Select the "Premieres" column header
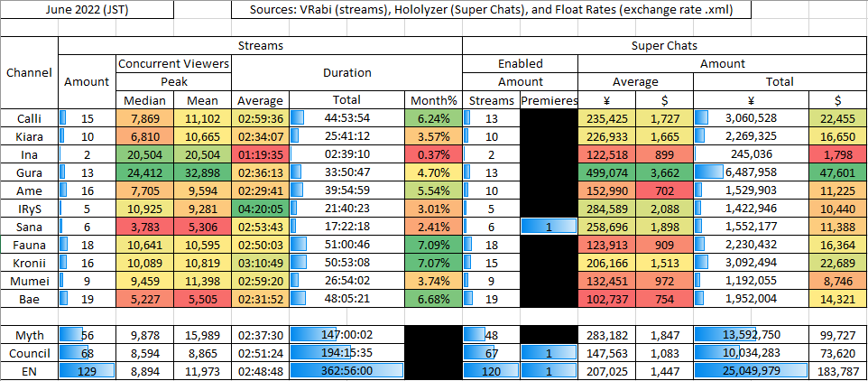 pos(549,101)
